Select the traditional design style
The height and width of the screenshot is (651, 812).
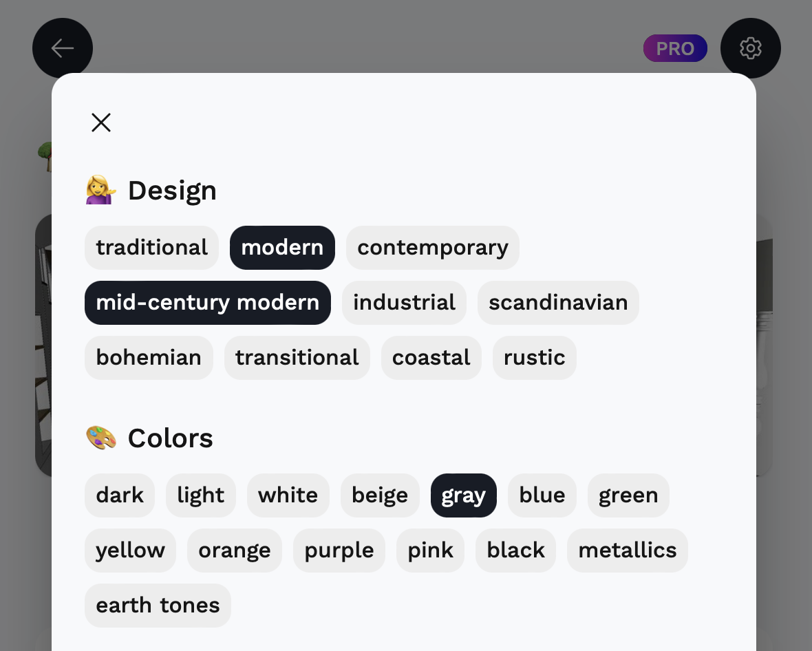(x=151, y=248)
